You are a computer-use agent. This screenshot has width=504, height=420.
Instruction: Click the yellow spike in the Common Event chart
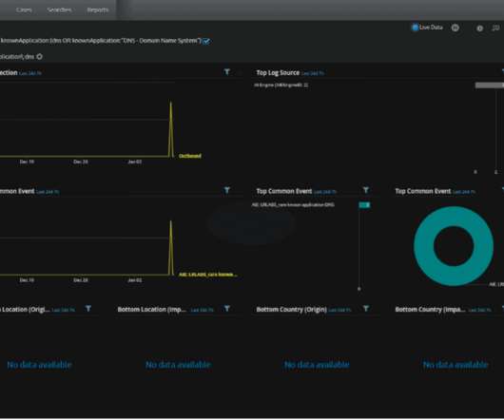coord(171,247)
